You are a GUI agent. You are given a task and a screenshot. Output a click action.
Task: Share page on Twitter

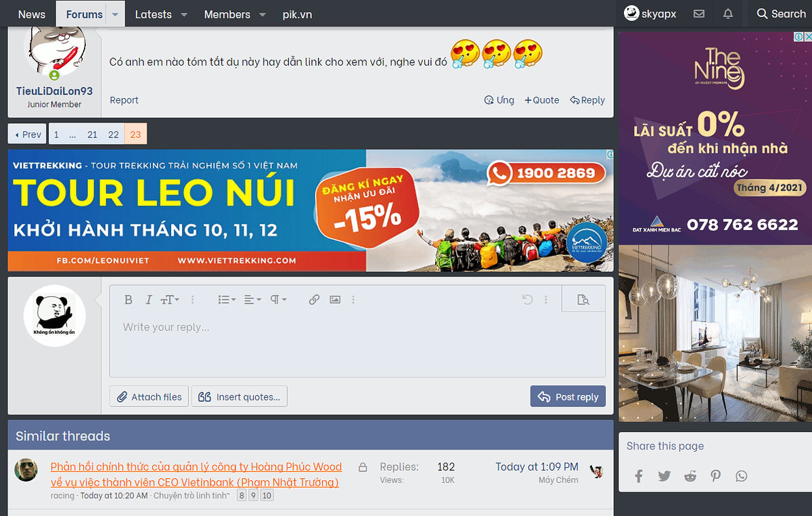coord(664,476)
